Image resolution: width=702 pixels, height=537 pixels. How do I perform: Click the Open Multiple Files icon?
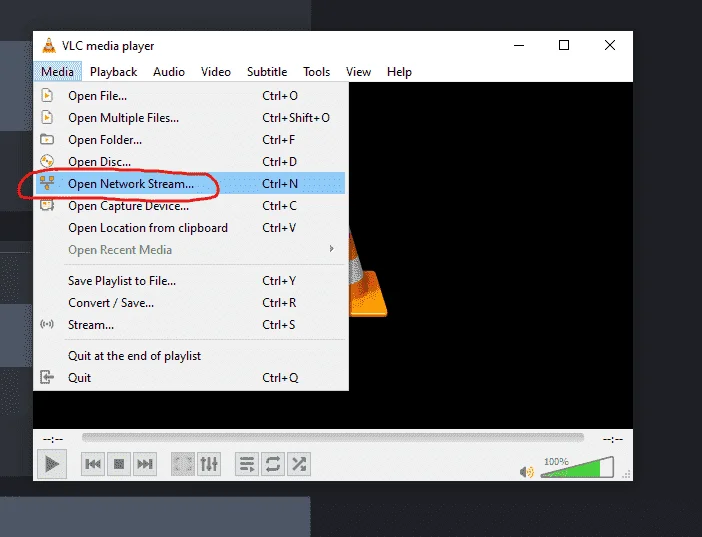(47, 117)
